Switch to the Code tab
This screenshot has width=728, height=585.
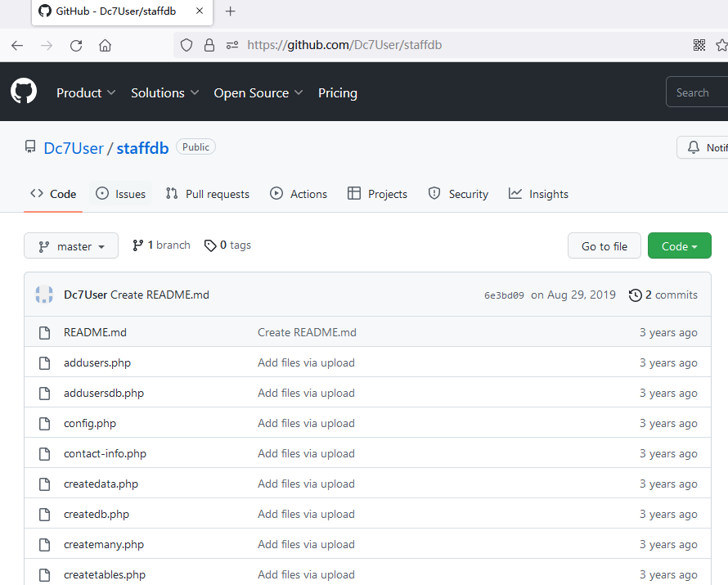pos(53,194)
